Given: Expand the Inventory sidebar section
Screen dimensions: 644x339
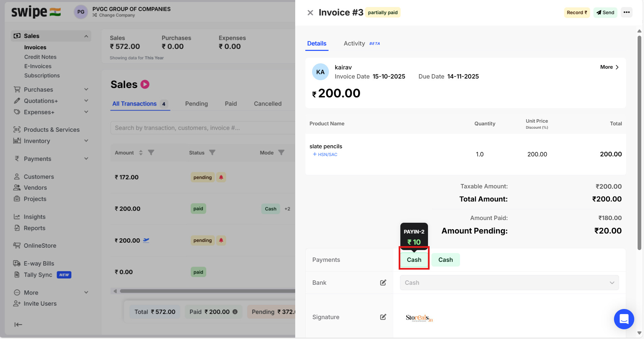Looking at the screenshot, I should pos(86,141).
